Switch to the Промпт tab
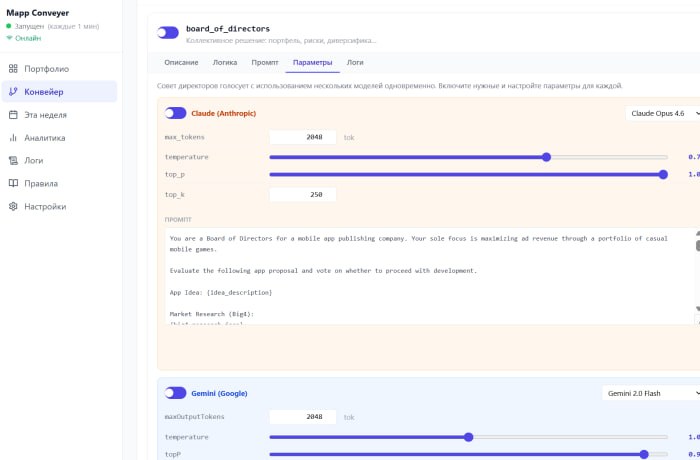Image resolution: width=700 pixels, height=460 pixels. tap(265, 63)
